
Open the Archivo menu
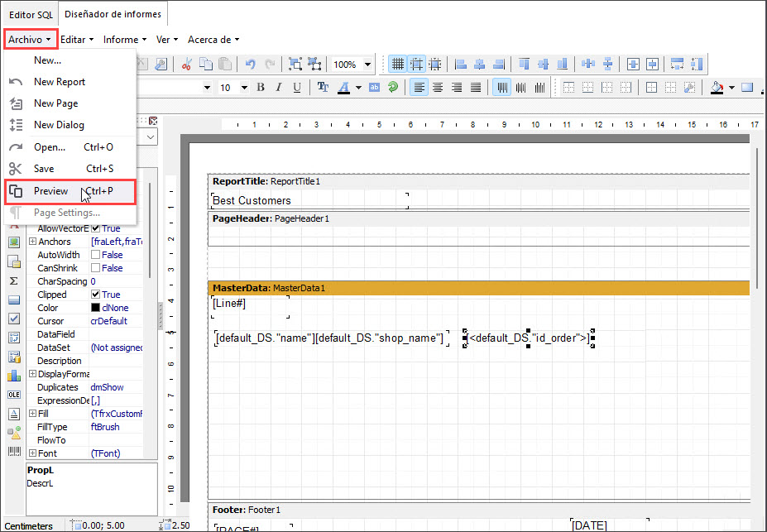click(31, 40)
